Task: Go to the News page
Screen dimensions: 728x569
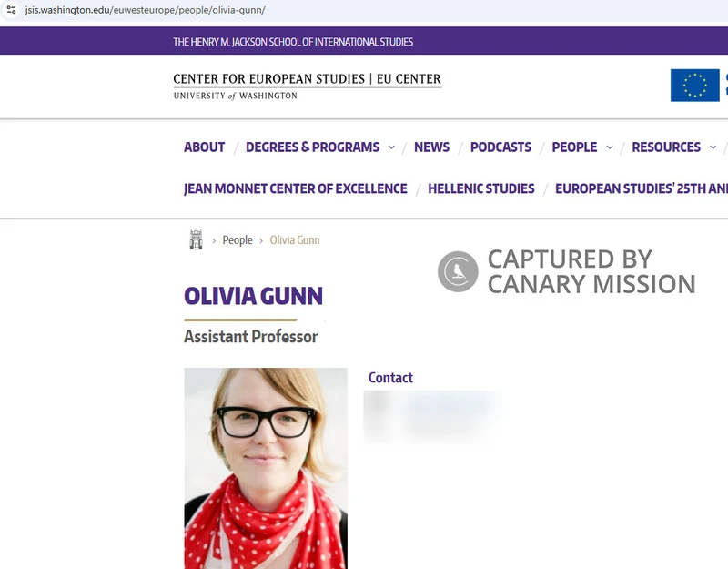Action: tap(431, 147)
